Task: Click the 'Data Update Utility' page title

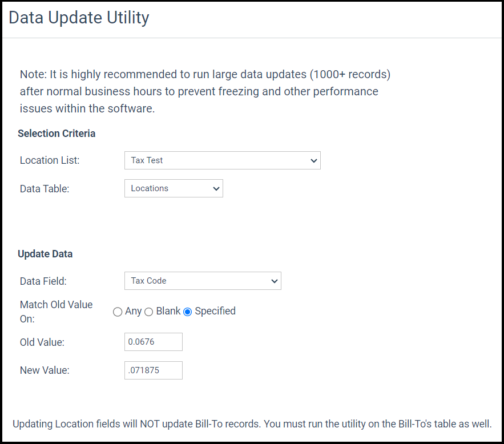Action: point(79,18)
